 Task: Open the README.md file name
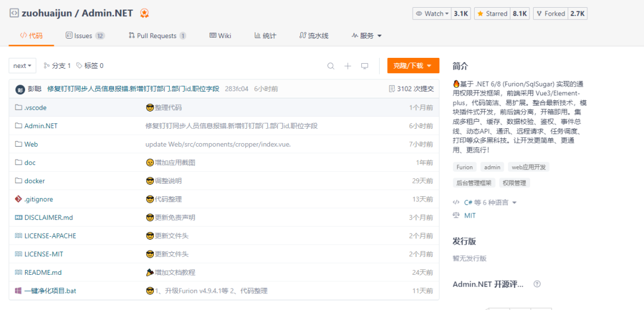(43, 272)
